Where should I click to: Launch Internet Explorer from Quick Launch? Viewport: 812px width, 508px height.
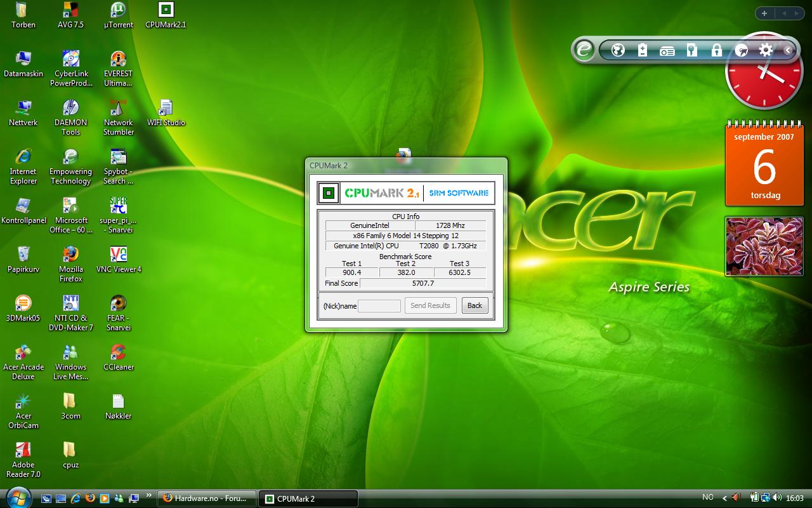[76, 499]
